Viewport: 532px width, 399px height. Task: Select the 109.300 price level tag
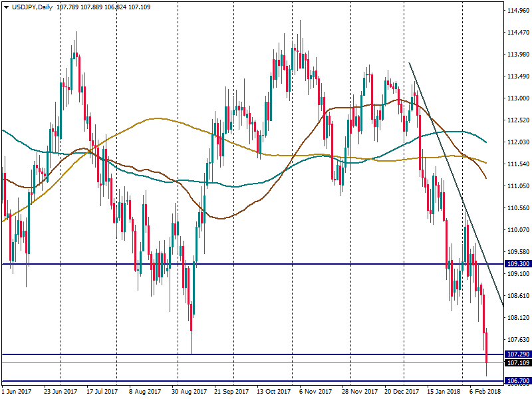517,264
